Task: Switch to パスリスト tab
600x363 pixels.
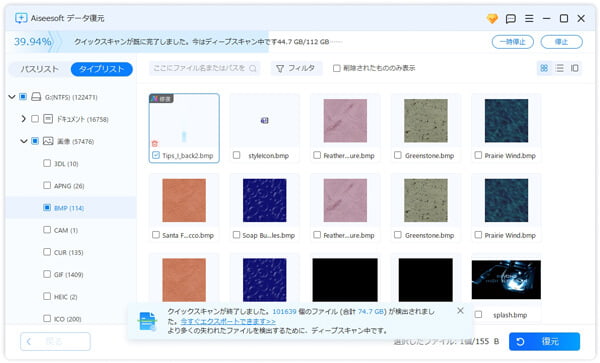Action: 39,69
